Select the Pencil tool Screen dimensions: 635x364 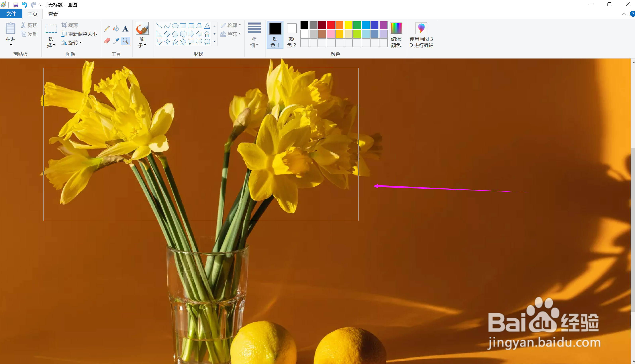tap(107, 28)
